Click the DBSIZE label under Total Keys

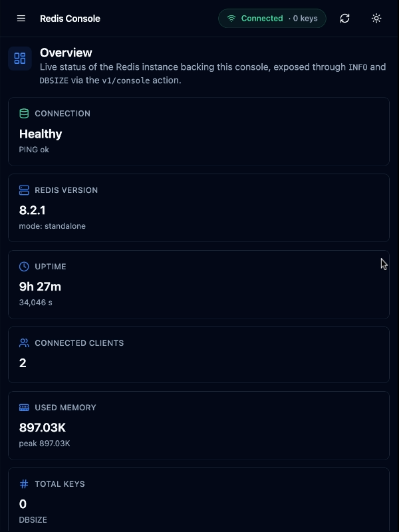[x=33, y=520]
